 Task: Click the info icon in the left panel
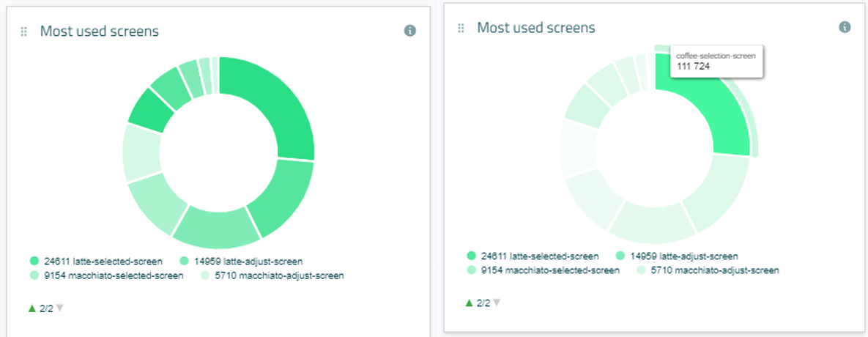[x=410, y=31]
